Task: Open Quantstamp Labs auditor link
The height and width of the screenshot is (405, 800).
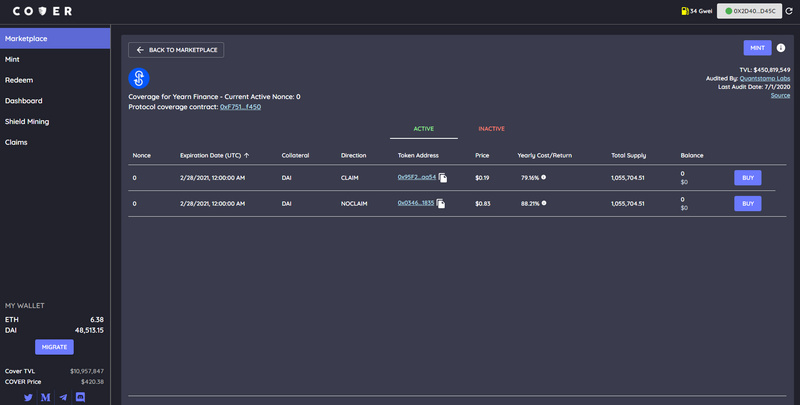Action: (765, 79)
